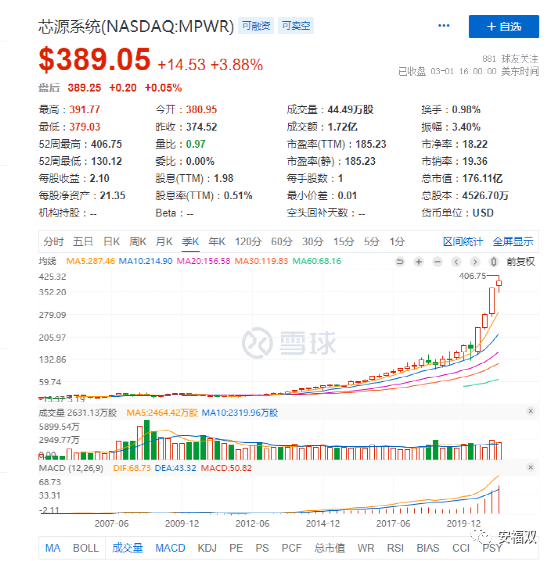The image size is (554, 561).
Task: Toggle the BIAS indicator
Action: point(428,548)
